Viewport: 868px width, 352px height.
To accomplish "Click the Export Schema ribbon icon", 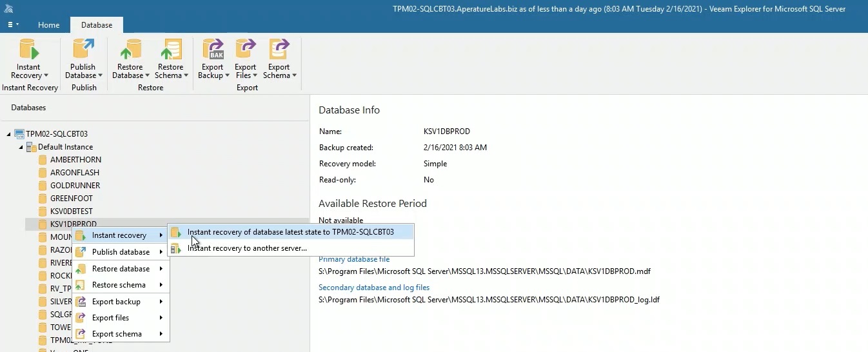I will point(279,50).
